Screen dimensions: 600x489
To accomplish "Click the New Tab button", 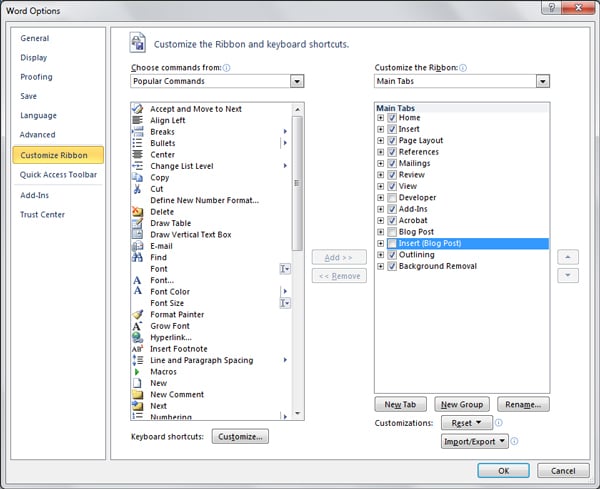I will (x=400, y=404).
